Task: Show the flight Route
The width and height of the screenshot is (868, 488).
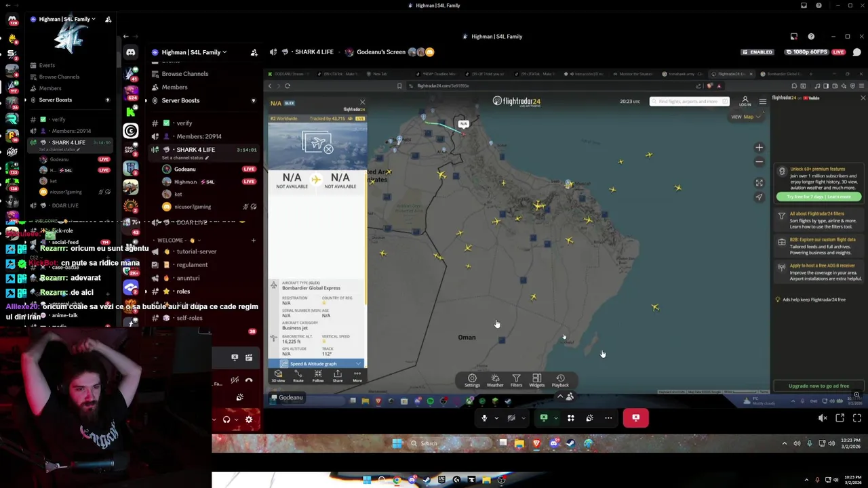Action: coord(298,376)
